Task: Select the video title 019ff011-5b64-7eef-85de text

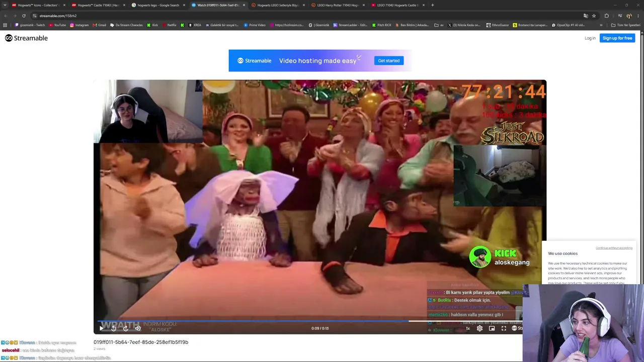Action: (141, 342)
